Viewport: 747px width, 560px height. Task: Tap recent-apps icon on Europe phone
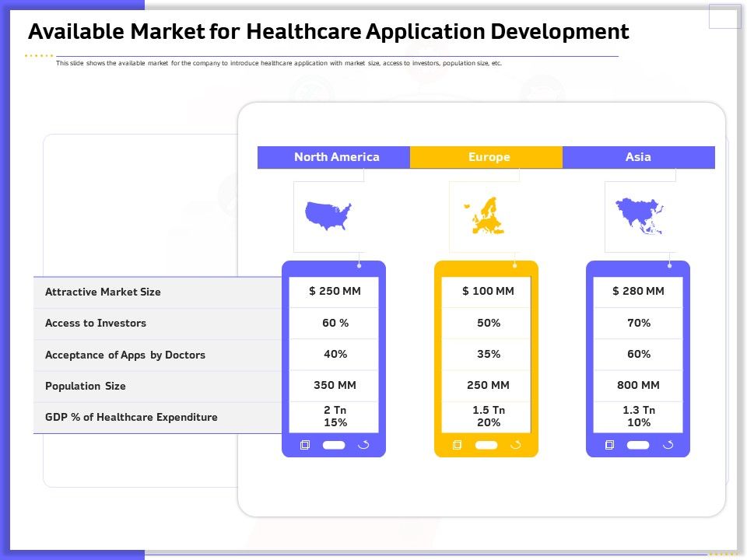click(x=457, y=445)
